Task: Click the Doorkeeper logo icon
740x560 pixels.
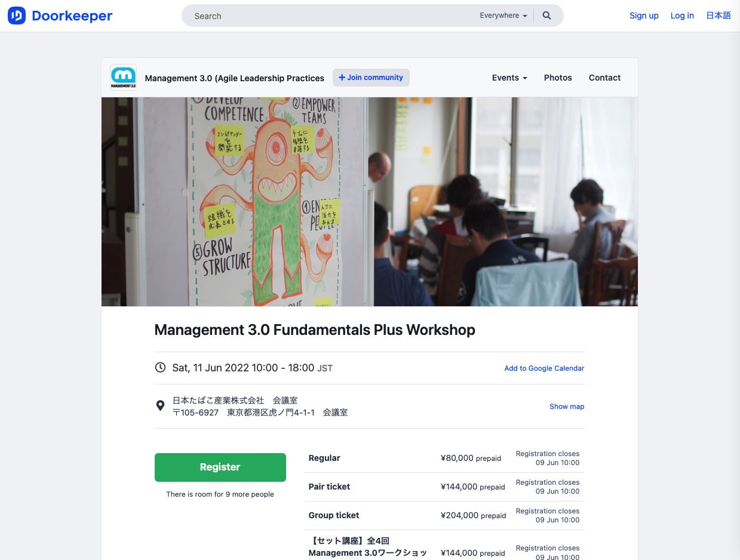Action: (17, 16)
